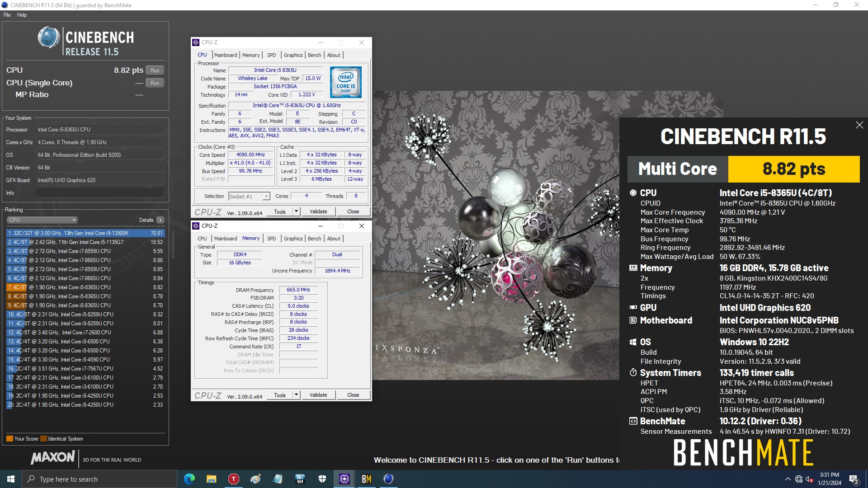Image resolution: width=868 pixels, height=488 pixels.
Task: Switch to Memory tab in upper CPU-Z
Action: (251, 55)
